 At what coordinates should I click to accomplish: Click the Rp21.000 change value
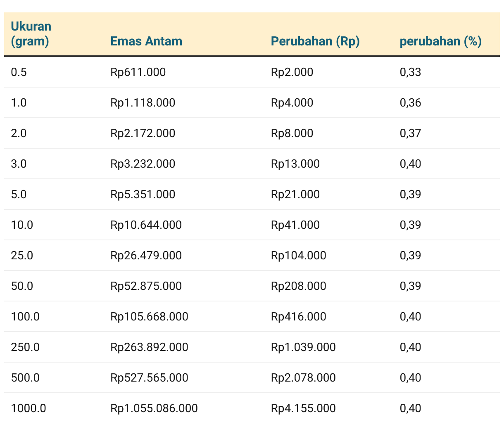point(295,195)
